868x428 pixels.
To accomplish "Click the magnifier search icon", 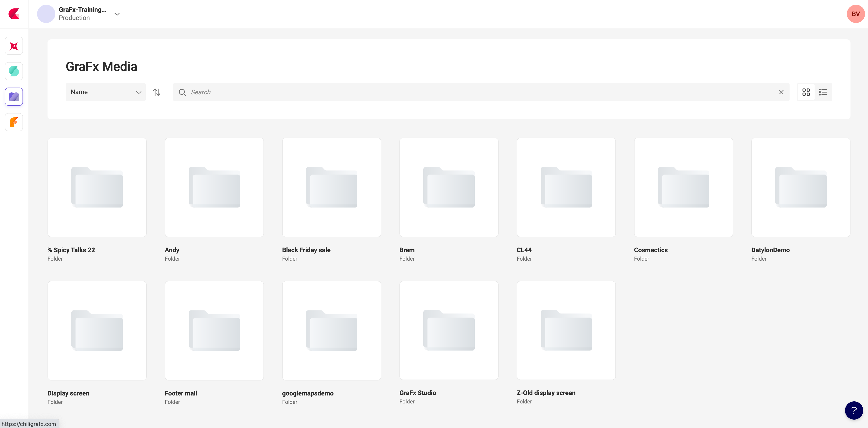I will (x=182, y=92).
